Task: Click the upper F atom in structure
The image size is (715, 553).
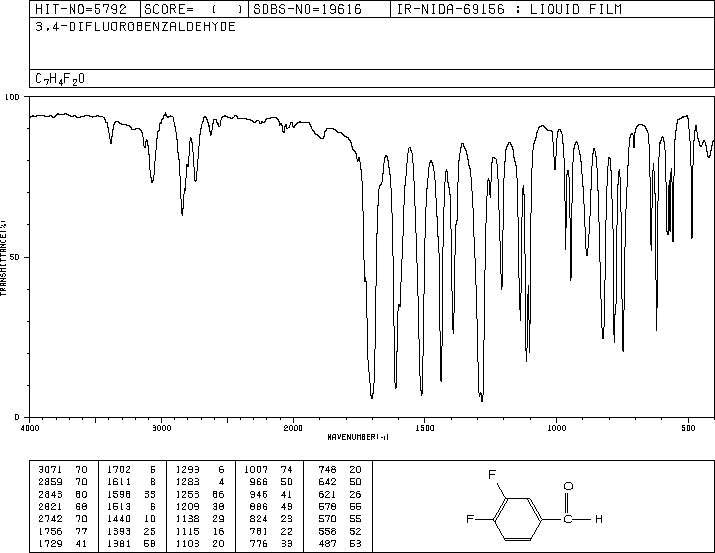Action: coord(492,475)
